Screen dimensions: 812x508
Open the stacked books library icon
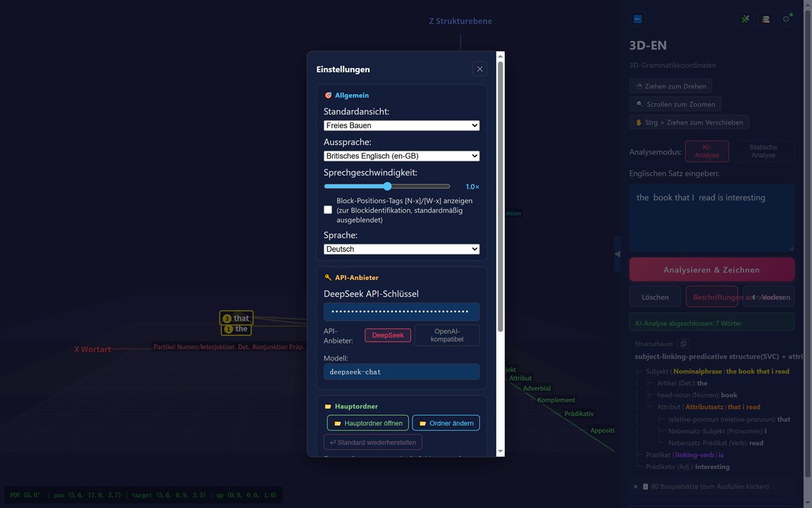click(766, 19)
